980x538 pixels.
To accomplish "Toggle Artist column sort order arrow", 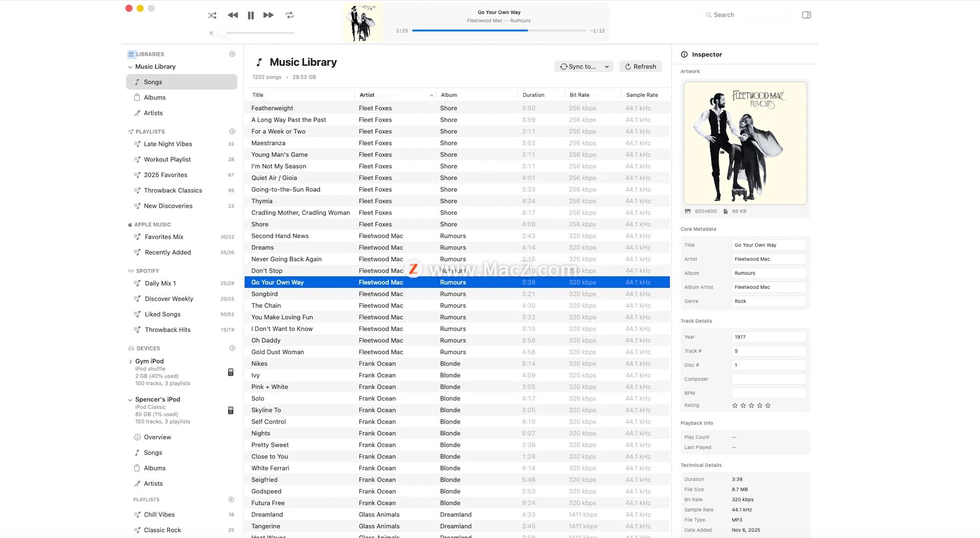I will (x=431, y=95).
